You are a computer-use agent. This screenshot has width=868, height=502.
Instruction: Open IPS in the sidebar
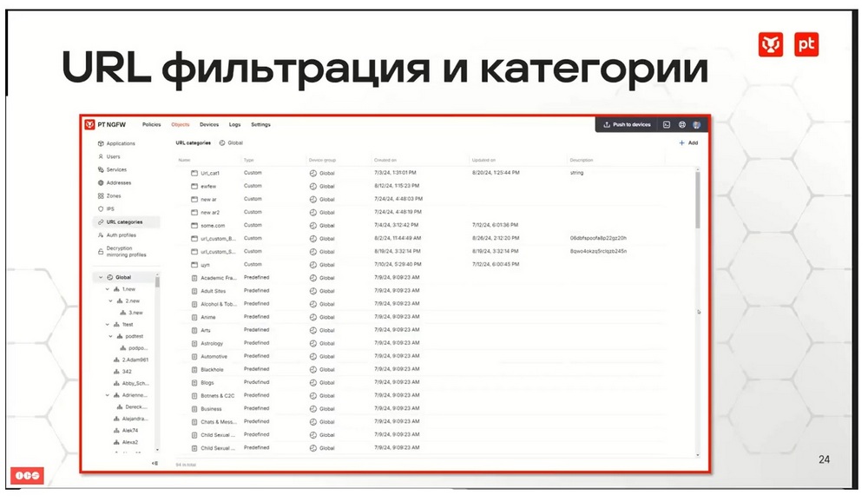tap(106, 209)
